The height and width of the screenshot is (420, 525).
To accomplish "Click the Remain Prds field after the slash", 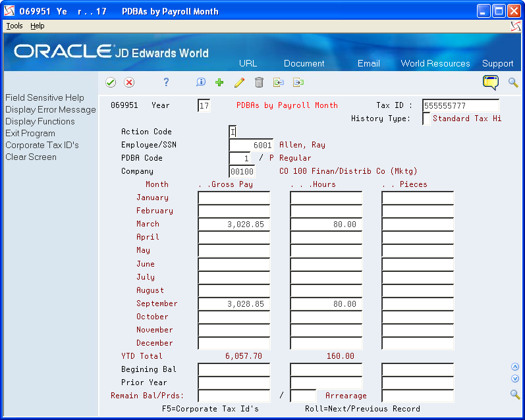I will [x=303, y=396].
